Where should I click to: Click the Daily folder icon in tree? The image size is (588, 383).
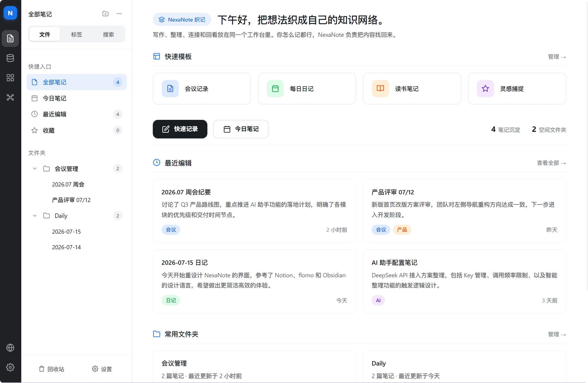[47, 216]
